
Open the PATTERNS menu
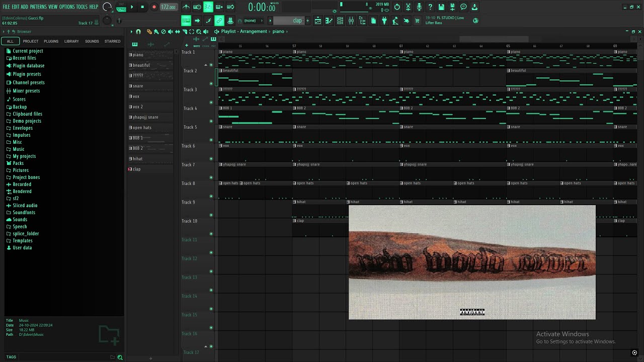click(38, 7)
